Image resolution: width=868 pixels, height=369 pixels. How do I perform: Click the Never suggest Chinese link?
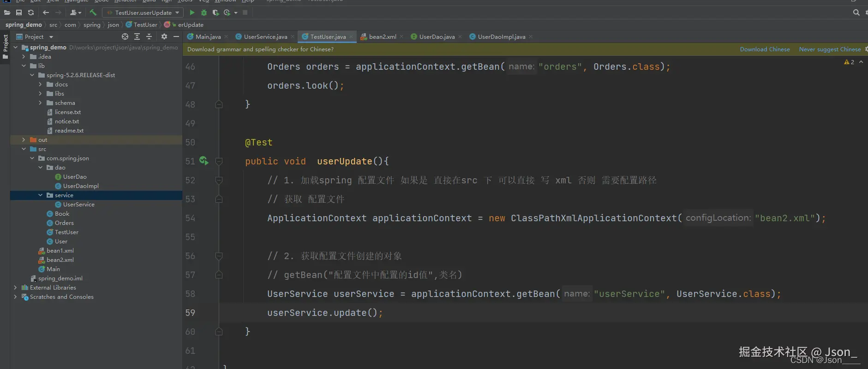[830, 49]
